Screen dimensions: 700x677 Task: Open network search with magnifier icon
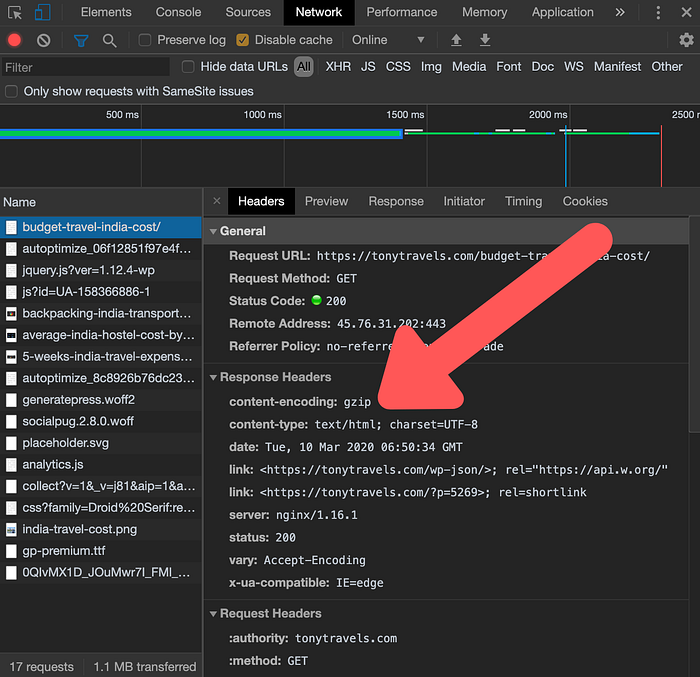click(109, 40)
